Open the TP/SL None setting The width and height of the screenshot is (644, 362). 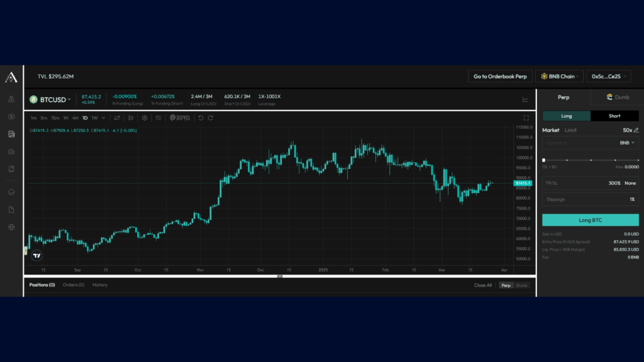pos(630,183)
